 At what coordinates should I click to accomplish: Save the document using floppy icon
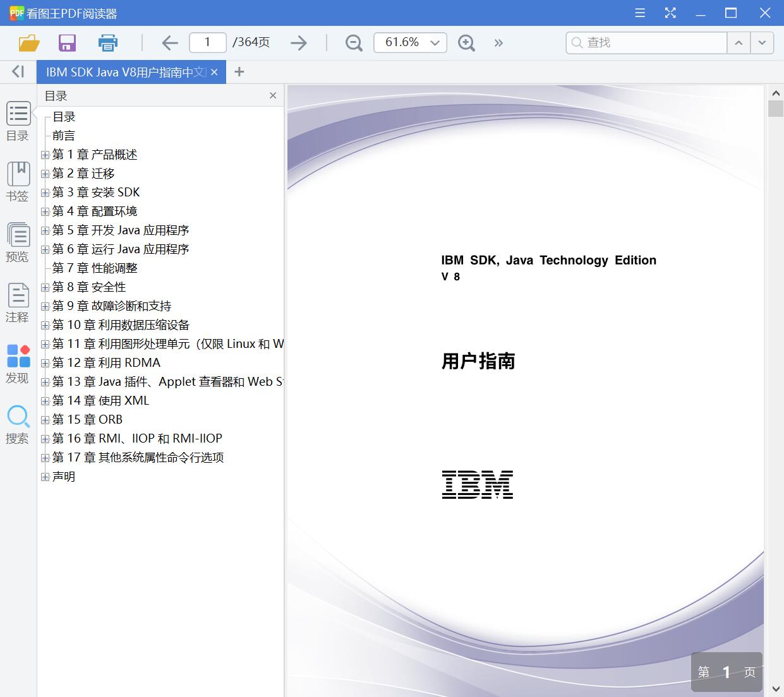tap(67, 43)
